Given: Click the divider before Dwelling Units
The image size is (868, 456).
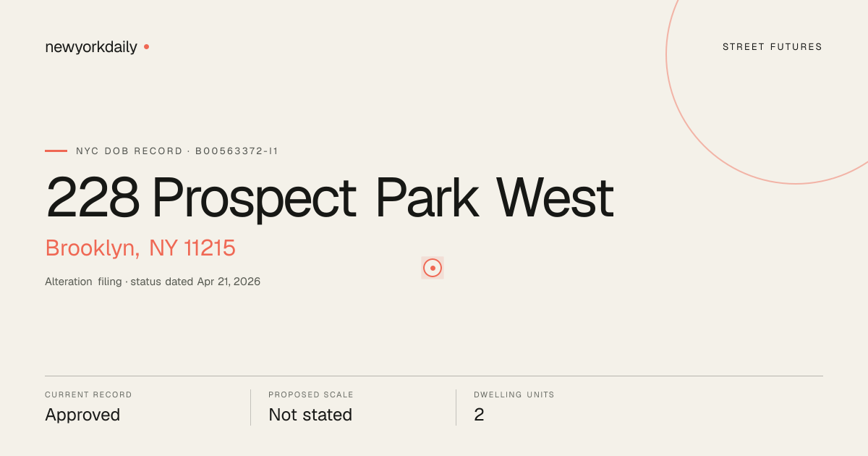Looking at the screenshot, I should tap(456, 408).
